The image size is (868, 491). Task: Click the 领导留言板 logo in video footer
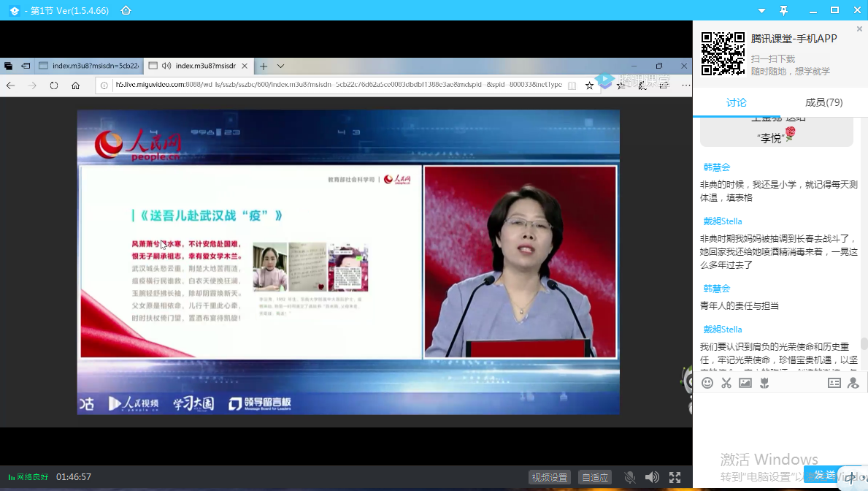[260, 403]
